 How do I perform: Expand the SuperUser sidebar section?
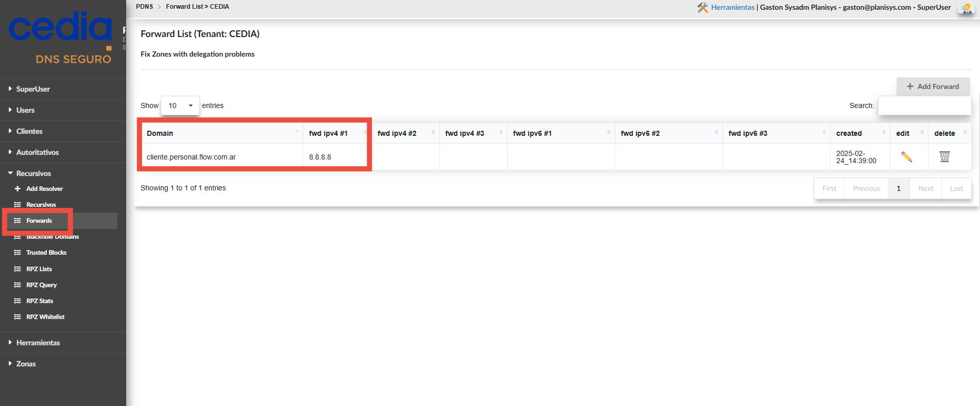point(33,89)
